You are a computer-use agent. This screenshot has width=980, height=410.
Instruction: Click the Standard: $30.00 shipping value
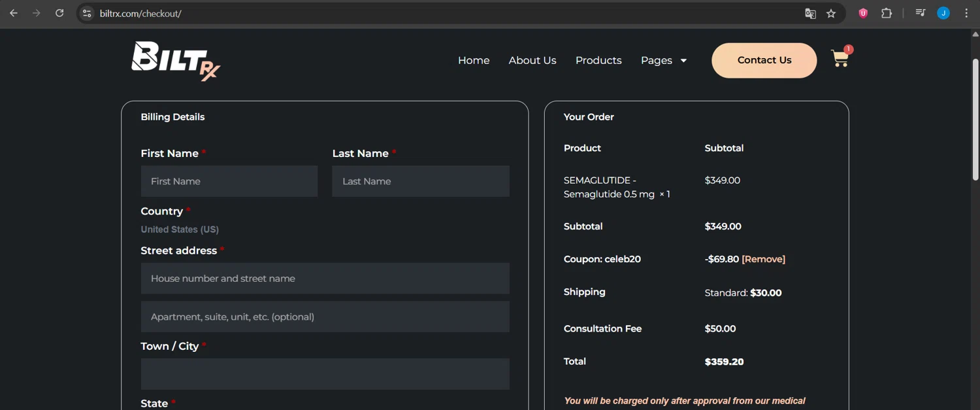click(743, 293)
